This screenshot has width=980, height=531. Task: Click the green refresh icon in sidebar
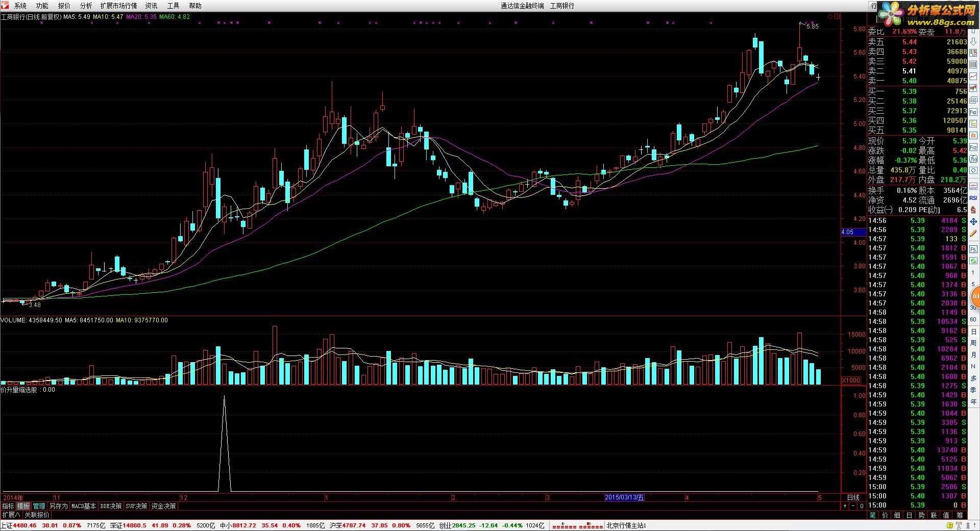click(973, 262)
